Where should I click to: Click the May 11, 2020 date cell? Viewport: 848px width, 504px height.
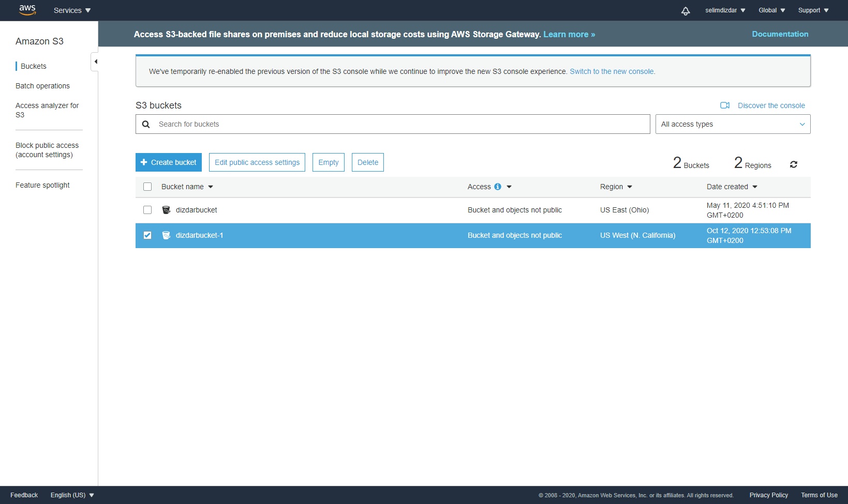coord(748,210)
